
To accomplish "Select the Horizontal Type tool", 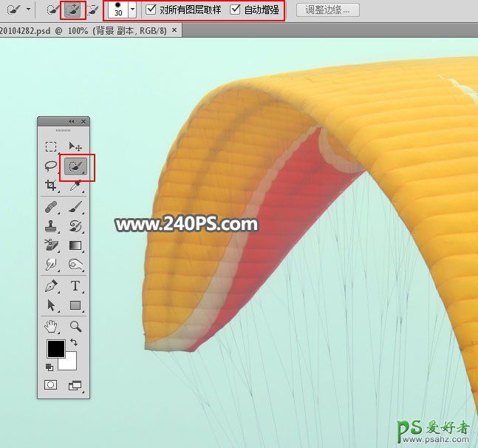I will [75, 286].
